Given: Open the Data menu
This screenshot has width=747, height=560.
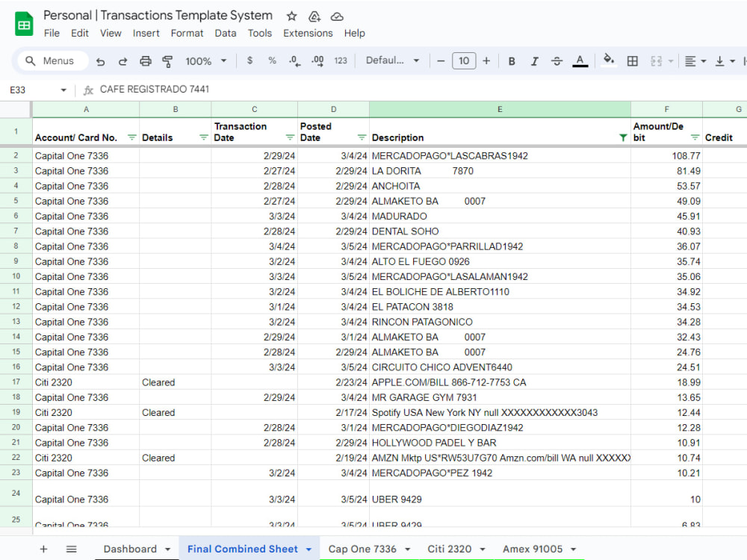Looking at the screenshot, I should (x=226, y=34).
